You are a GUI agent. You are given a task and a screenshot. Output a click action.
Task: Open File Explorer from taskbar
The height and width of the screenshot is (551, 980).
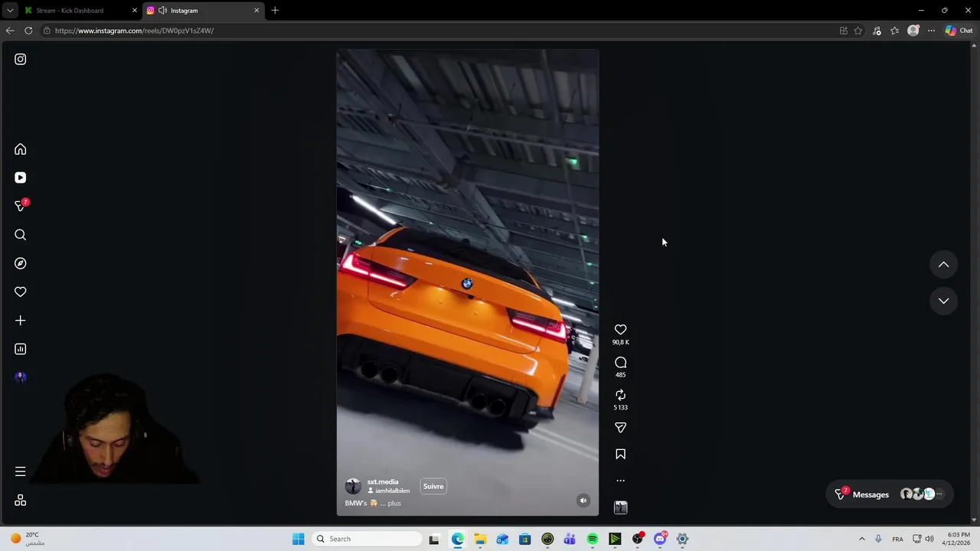point(480,539)
